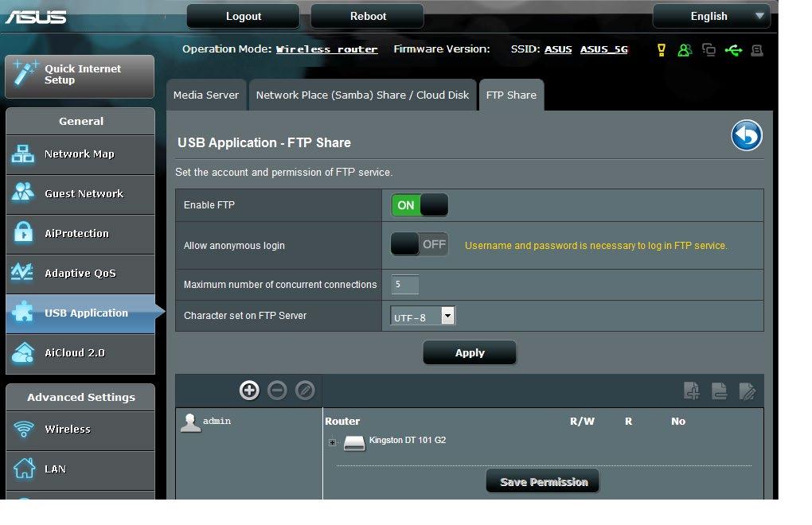Click the Wireless router operation mode link

(x=326, y=49)
